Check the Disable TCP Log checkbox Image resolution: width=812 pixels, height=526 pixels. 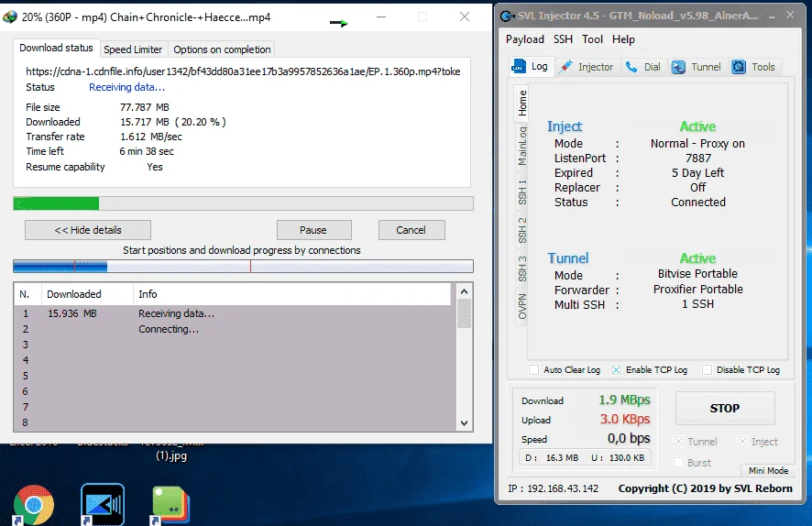click(707, 369)
